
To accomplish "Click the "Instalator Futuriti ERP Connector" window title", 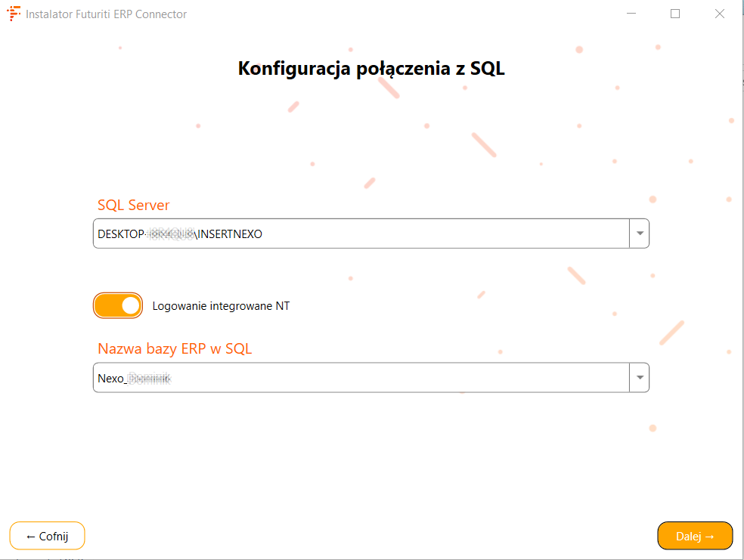I will [106, 14].
